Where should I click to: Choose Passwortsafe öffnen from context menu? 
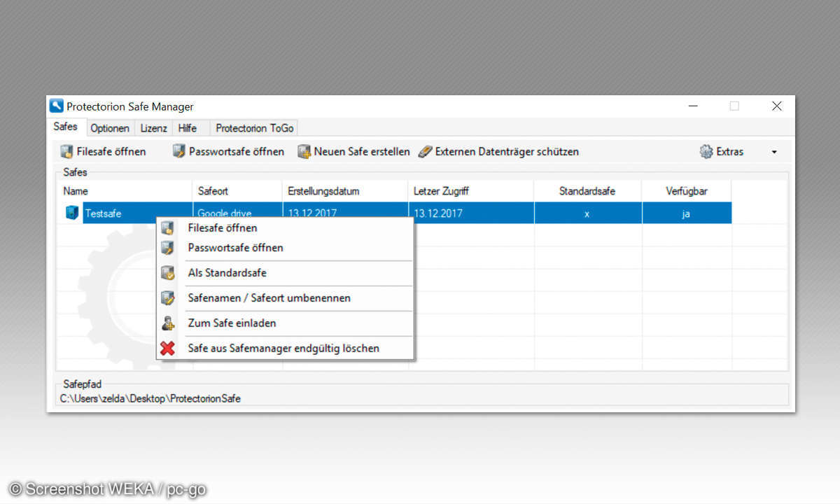coord(285,248)
